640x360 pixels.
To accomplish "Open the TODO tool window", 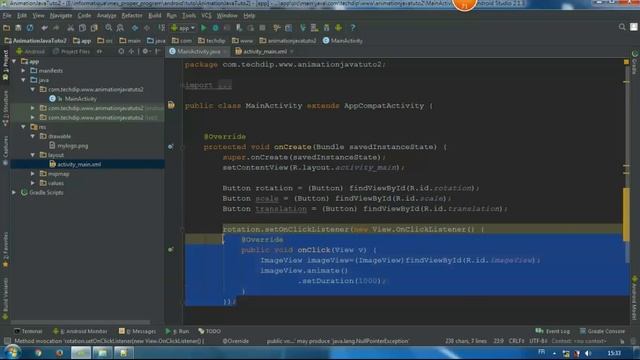I will click(x=209, y=331).
